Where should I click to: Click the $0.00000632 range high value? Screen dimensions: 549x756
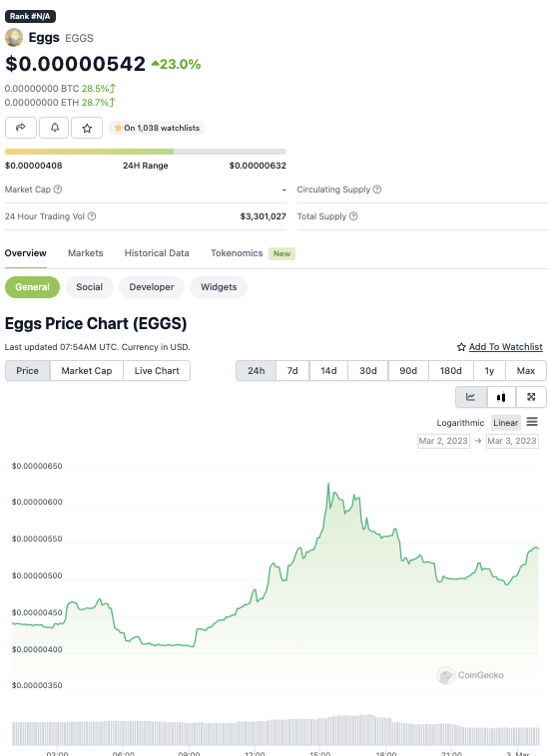click(x=258, y=166)
